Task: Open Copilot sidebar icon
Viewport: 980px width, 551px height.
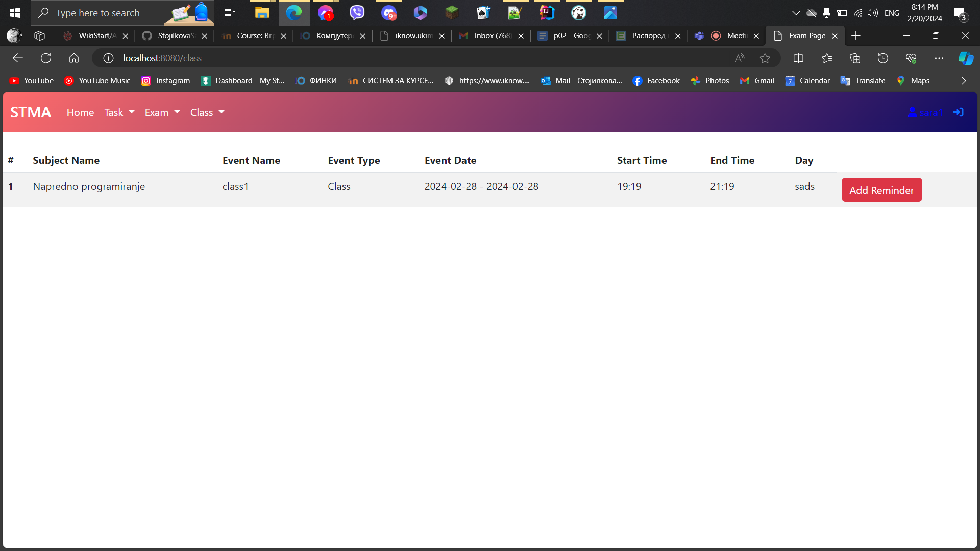Action: tap(965, 58)
